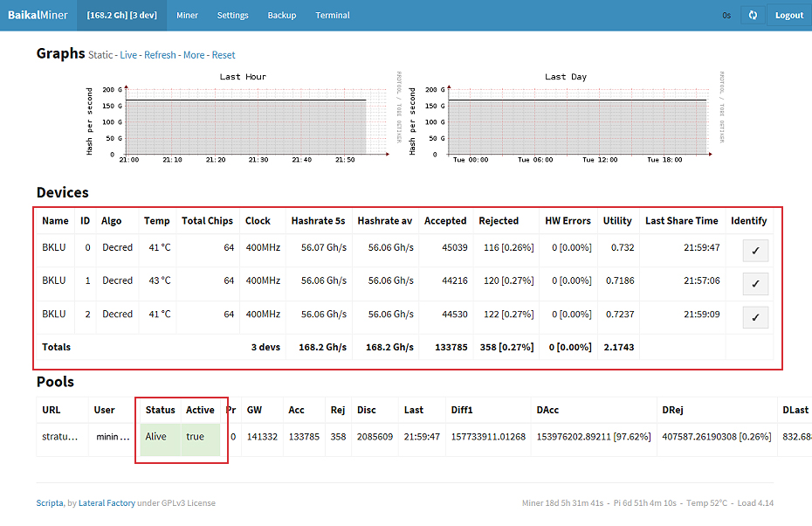Click the Total Chips column header
This screenshot has width=812, height=526.
coord(207,221)
